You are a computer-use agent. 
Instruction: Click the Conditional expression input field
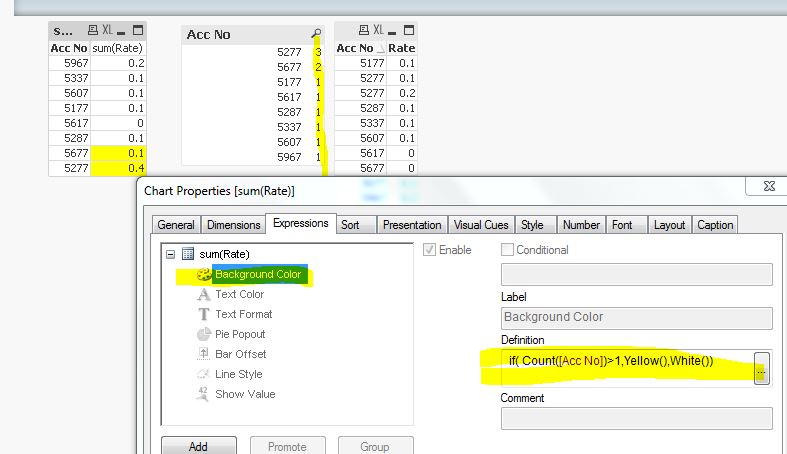[x=636, y=274]
